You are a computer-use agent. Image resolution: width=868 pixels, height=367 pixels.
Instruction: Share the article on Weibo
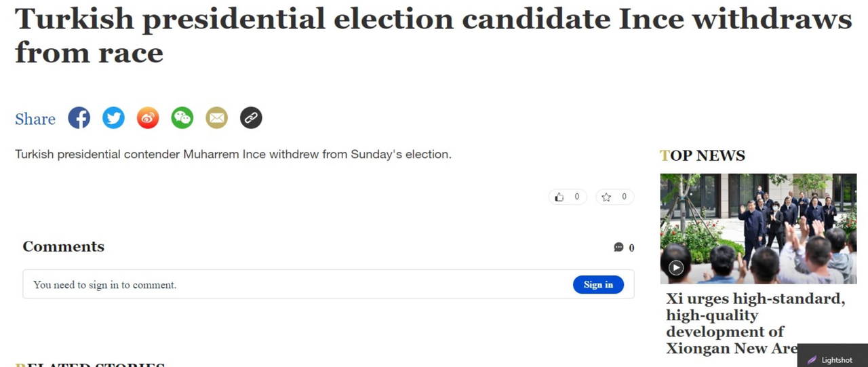(148, 118)
